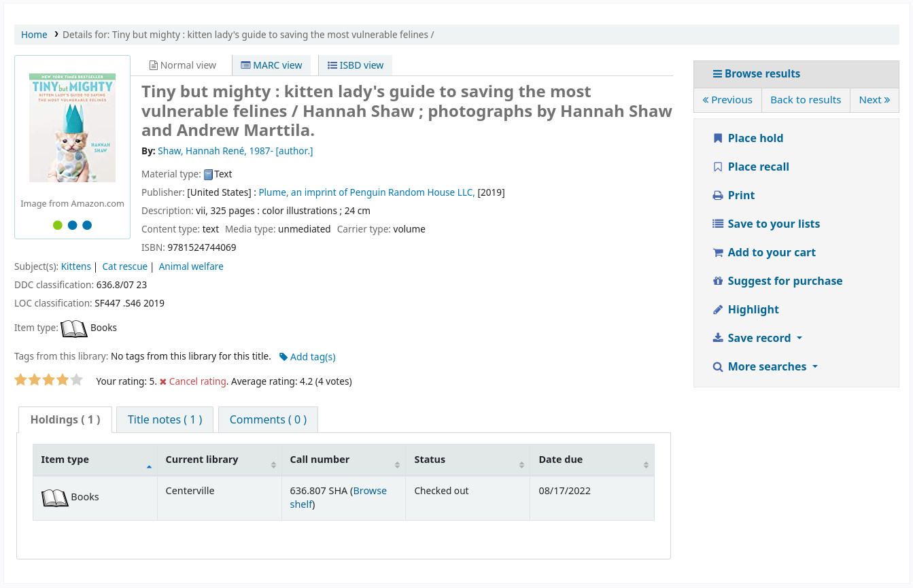Image resolution: width=913 pixels, height=588 pixels.
Task: Activate the Highlight pencil icon
Action: 718,309
